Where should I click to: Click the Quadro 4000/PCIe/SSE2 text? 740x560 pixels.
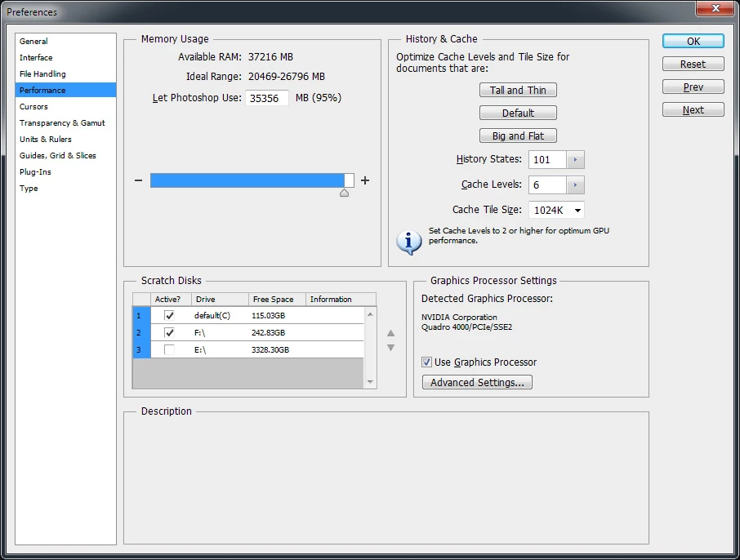point(466,327)
